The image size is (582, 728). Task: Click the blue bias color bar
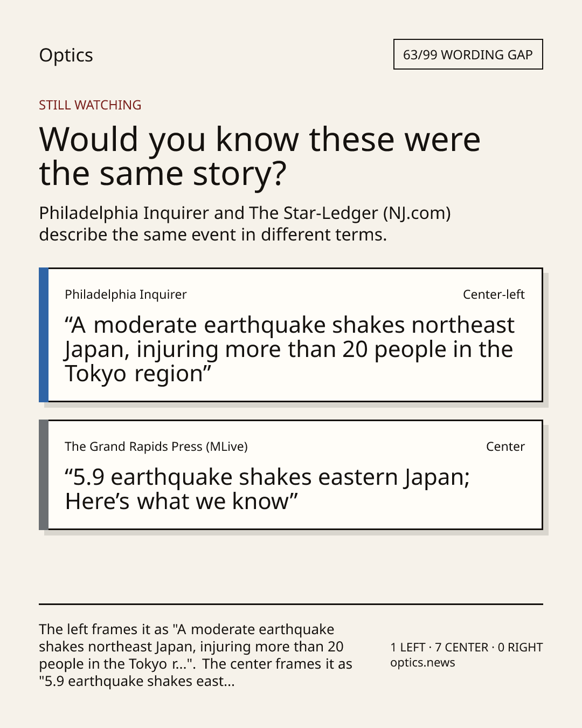tap(44, 335)
